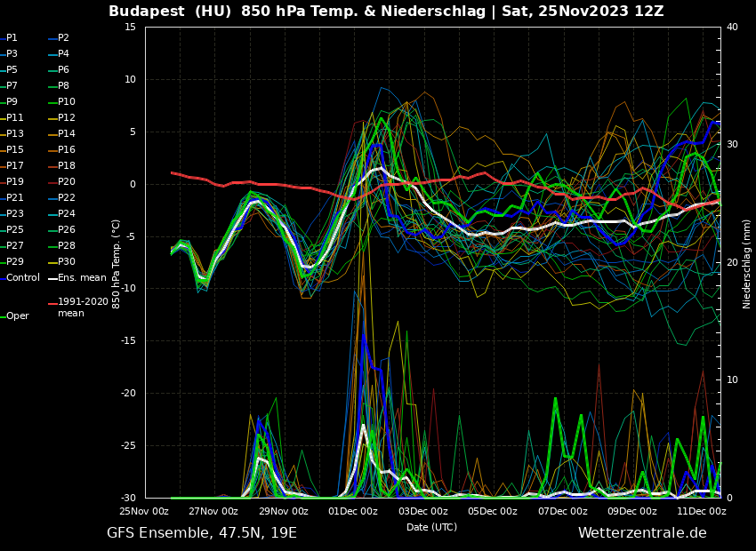The image size is (756, 551).
Task: Click the 1991-2020 mean legend label
Action: 83,307
